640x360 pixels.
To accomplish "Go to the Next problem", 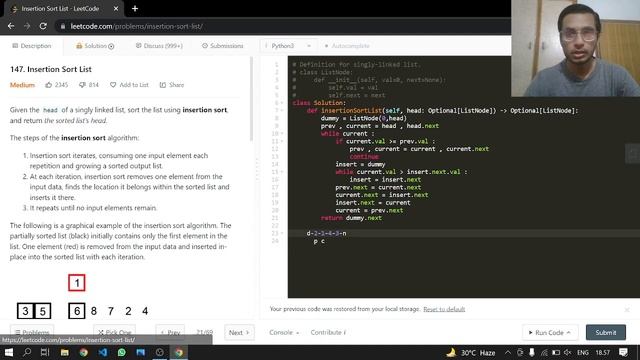I will (239, 332).
